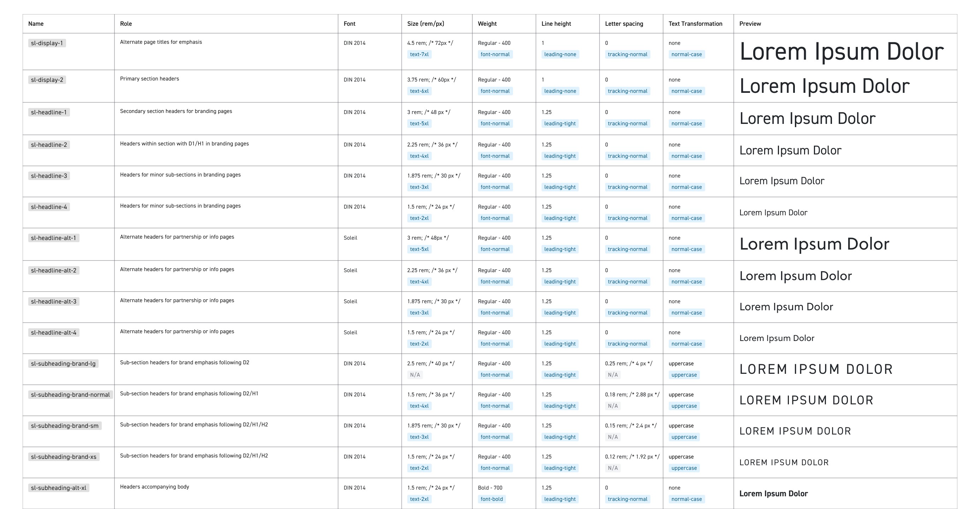This screenshot has width=980, height=509.
Task: Click the sl-headline-alt-1 name tag
Action: tap(54, 238)
